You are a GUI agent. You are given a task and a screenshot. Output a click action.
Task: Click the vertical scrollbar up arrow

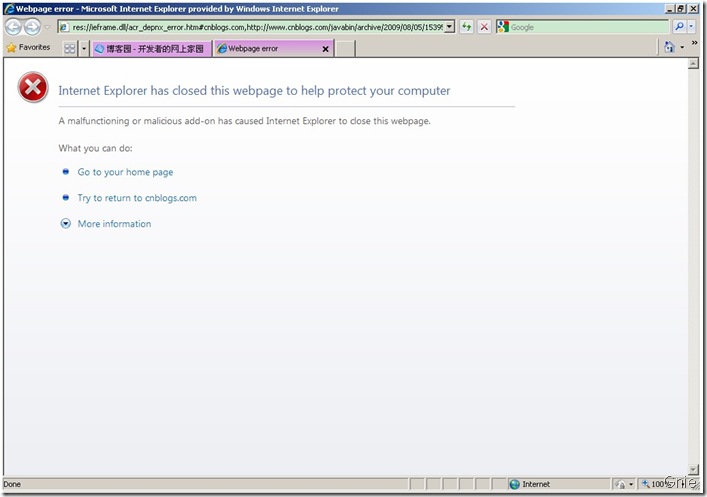693,64
